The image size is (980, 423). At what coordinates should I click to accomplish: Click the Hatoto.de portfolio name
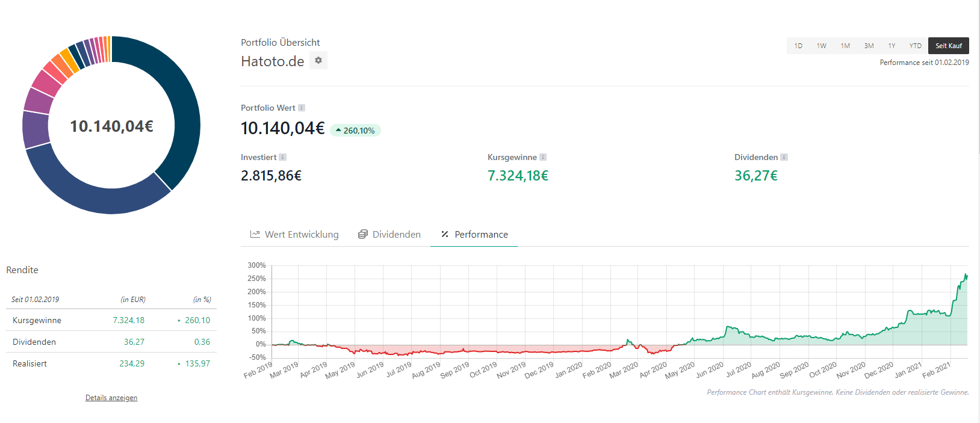click(x=273, y=61)
